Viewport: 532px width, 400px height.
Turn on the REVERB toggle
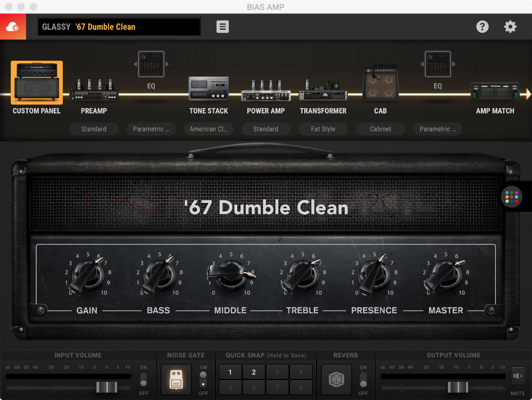(363, 380)
